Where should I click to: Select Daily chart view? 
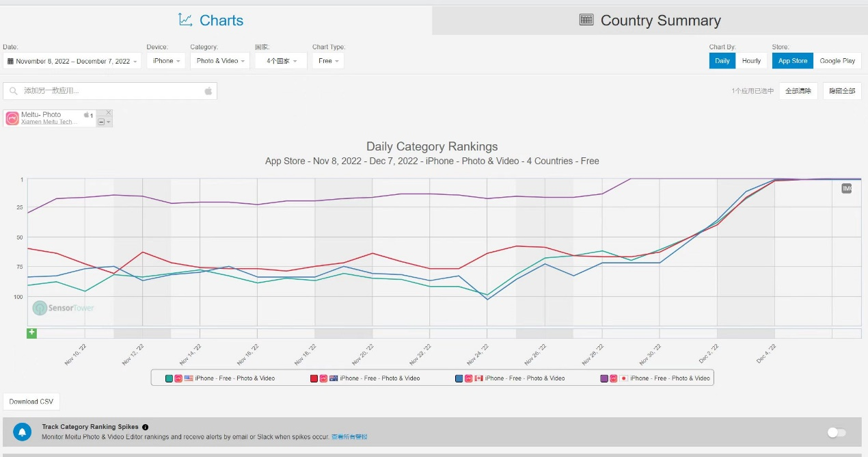coord(722,61)
